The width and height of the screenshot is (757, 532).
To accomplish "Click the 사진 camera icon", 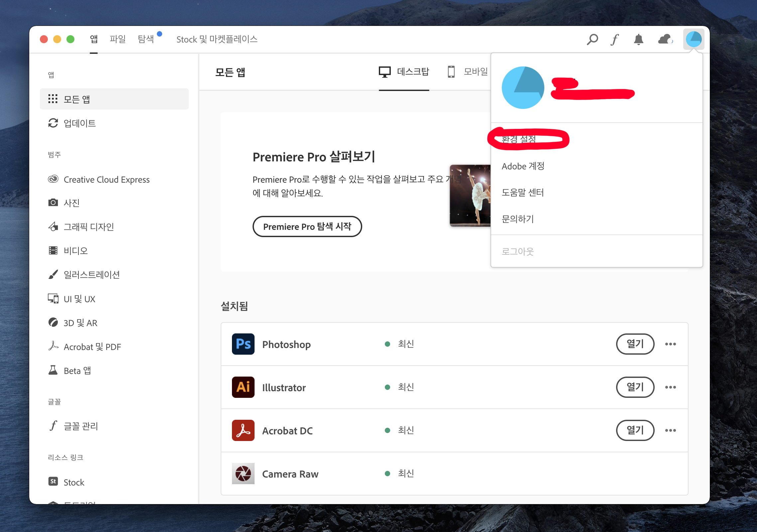I will click(x=53, y=203).
